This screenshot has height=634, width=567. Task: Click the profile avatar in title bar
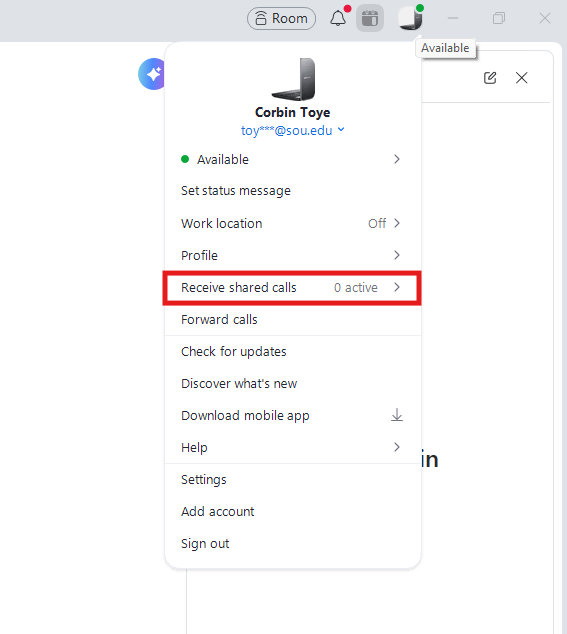(x=410, y=18)
